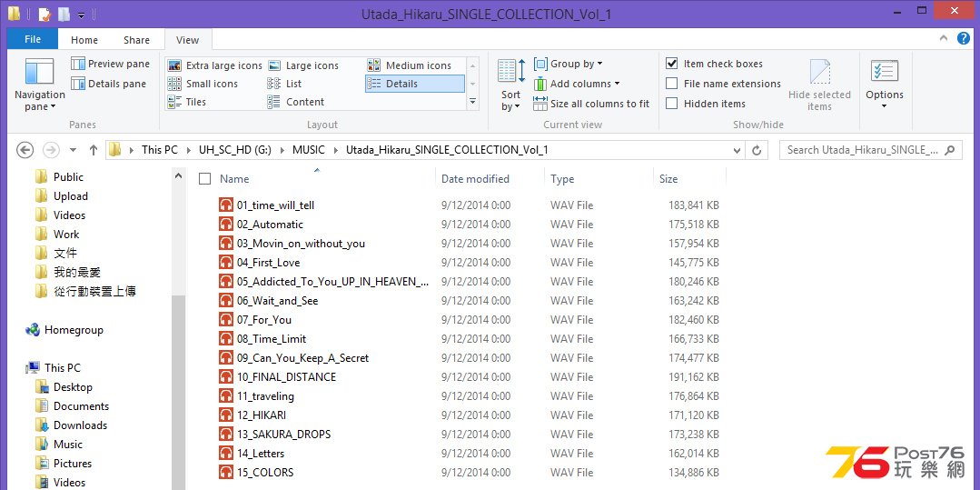Viewport: 980px width, 490px height.
Task: Select the Details layout option
Action: point(414,84)
